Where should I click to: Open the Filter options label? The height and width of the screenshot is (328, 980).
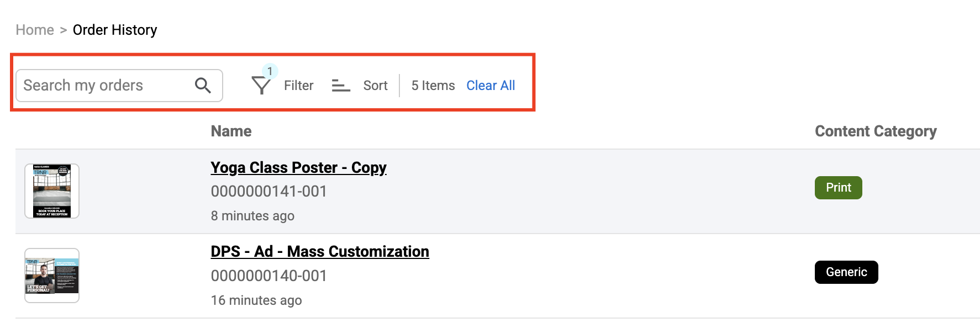click(x=298, y=86)
